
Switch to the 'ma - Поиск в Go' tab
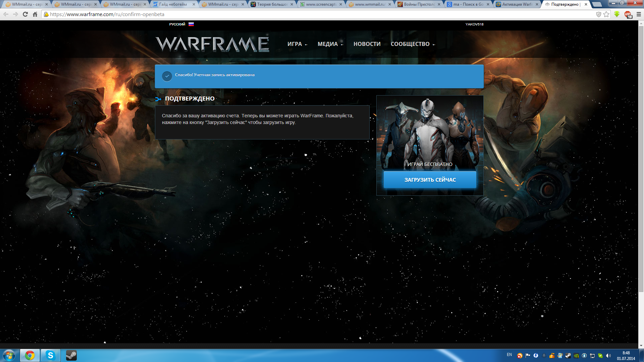[x=468, y=4]
